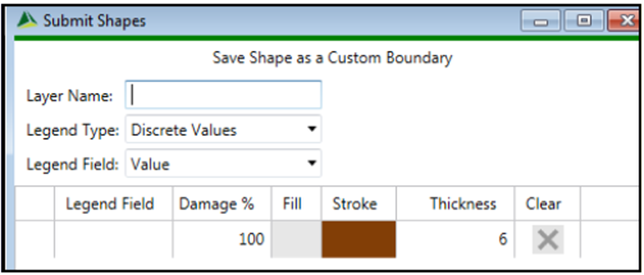Image resolution: width=644 pixels, height=275 pixels.
Task: Select the Stroke column header
Action: 355,204
